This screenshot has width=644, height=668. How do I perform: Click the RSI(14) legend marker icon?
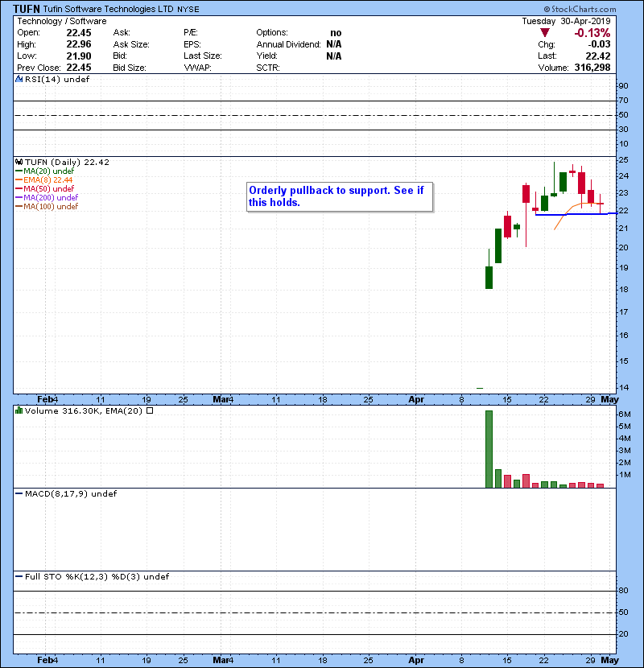pyautogui.click(x=19, y=80)
